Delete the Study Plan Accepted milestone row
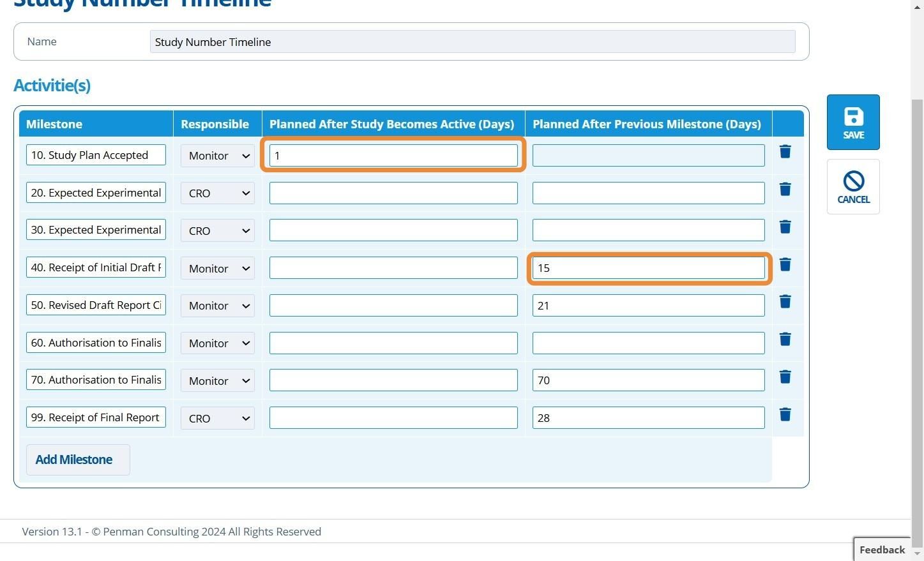 pos(785,152)
